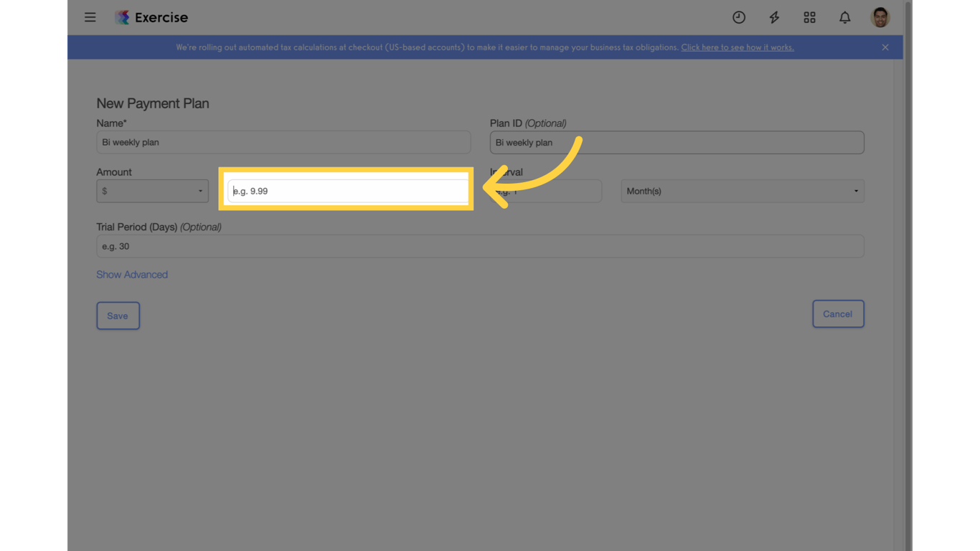980x551 pixels.
Task: Dismiss the tax announcement banner
Action: click(885, 47)
